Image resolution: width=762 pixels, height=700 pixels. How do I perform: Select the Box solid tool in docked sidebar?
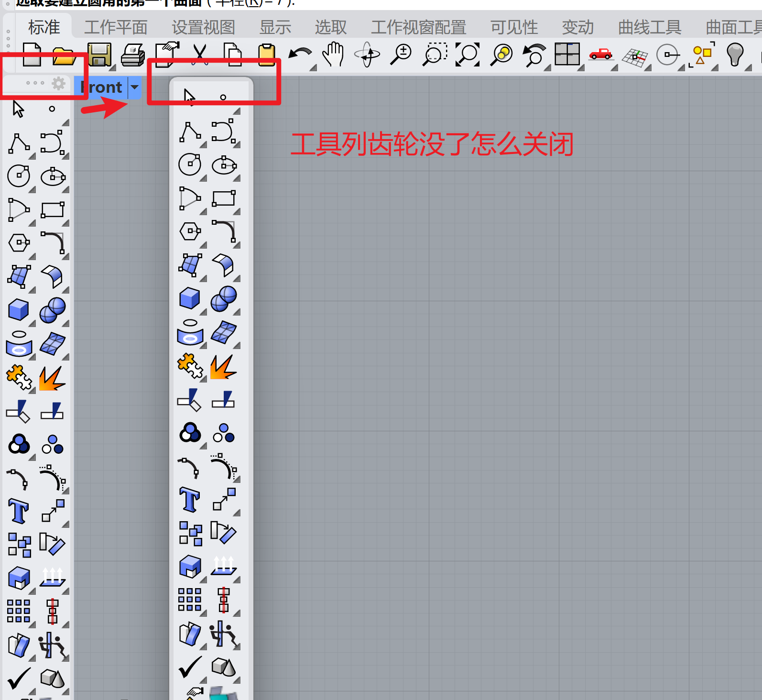coord(19,310)
